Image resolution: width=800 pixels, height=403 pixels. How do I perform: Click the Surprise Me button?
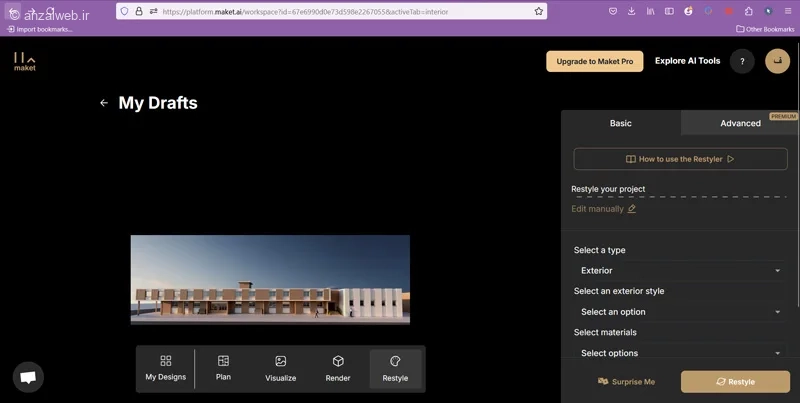pos(626,382)
